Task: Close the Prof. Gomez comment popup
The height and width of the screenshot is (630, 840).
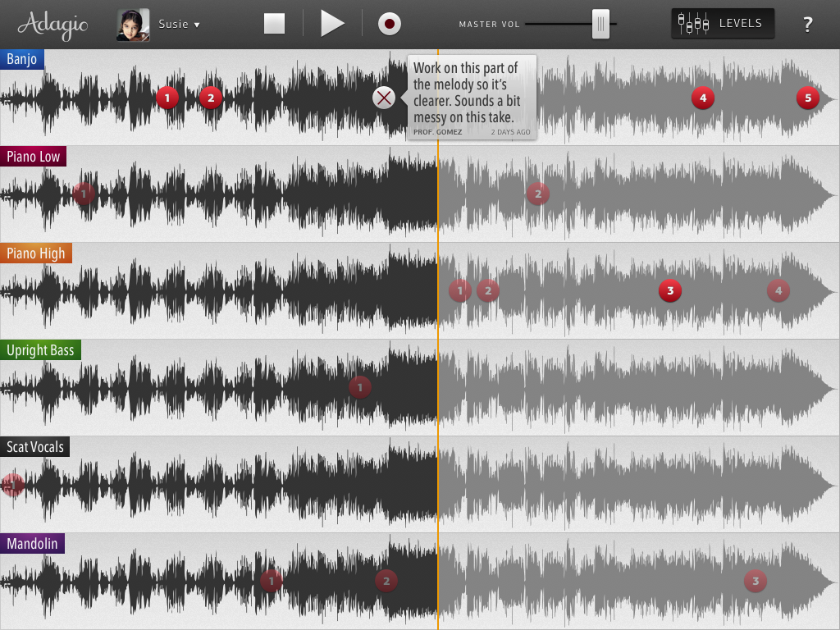Action: [x=384, y=98]
